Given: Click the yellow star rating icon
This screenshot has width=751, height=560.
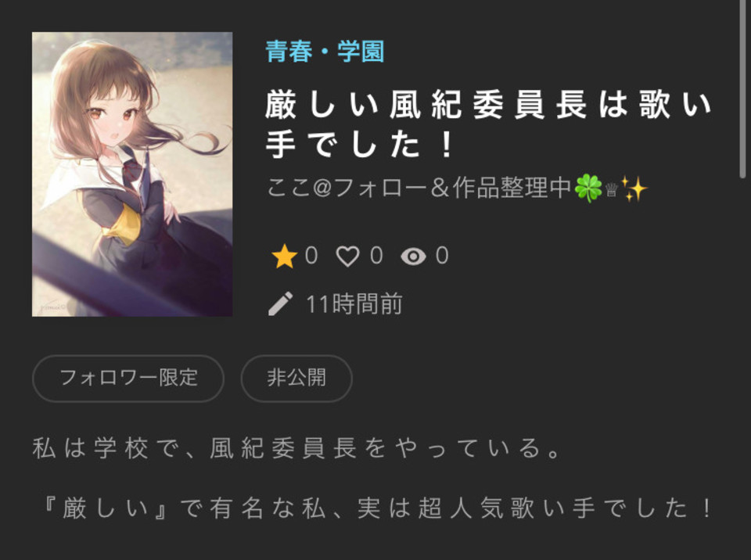Looking at the screenshot, I should point(284,256).
